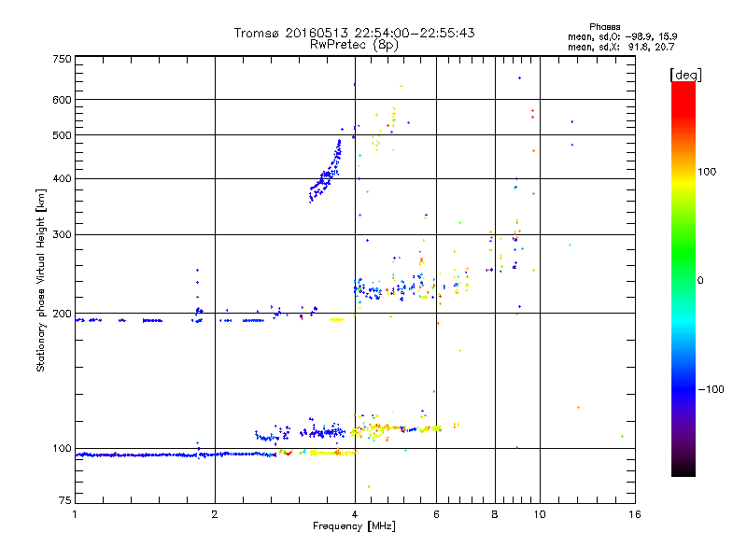Image resolution: width=747 pixels, height=560 pixels.
Task: Click the short yellow trace segment near 200 km
Action: pos(336,320)
